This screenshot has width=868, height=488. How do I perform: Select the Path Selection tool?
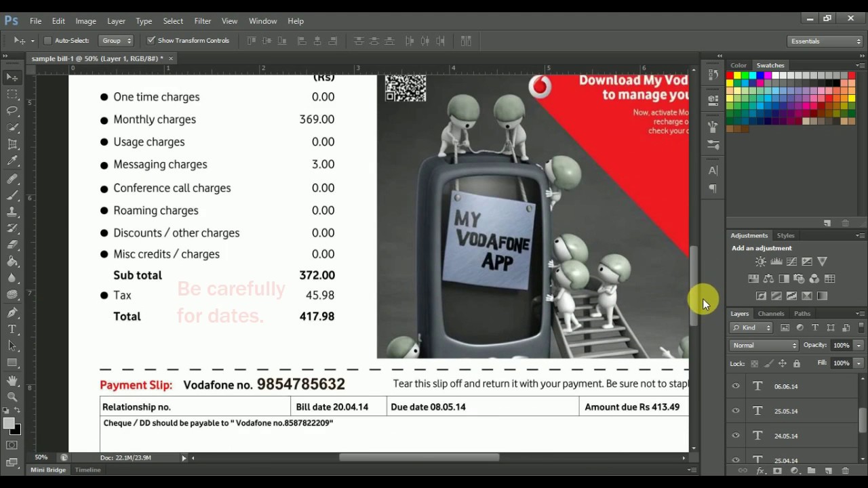pos(12,346)
